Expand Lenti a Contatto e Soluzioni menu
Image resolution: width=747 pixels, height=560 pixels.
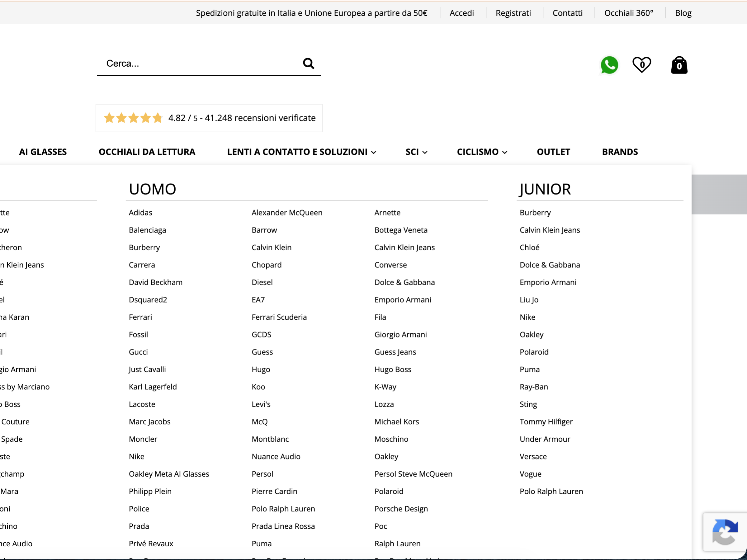click(x=301, y=152)
